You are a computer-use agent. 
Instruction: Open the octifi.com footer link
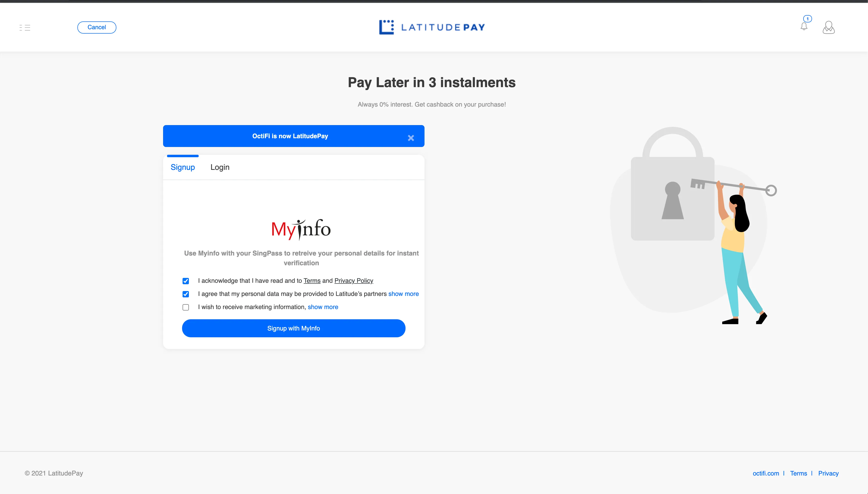[x=766, y=473]
